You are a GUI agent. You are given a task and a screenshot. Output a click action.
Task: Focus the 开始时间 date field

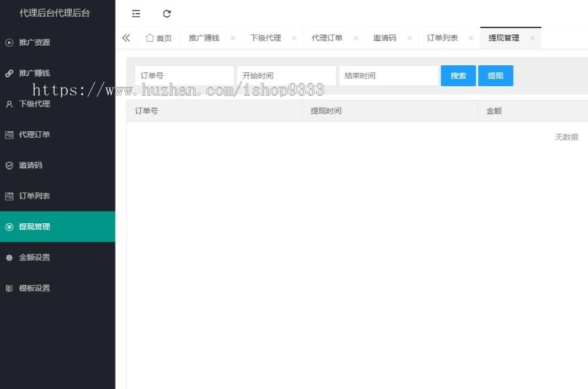[x=287, y=76]
